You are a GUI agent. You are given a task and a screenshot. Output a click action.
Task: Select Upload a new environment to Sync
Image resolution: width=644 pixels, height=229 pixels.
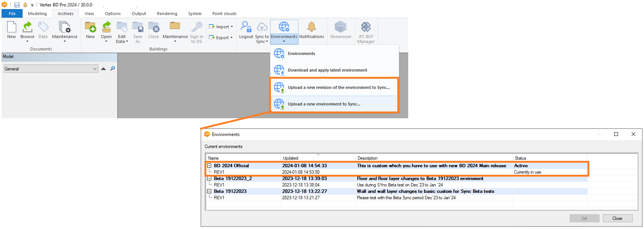pos(324,104)
